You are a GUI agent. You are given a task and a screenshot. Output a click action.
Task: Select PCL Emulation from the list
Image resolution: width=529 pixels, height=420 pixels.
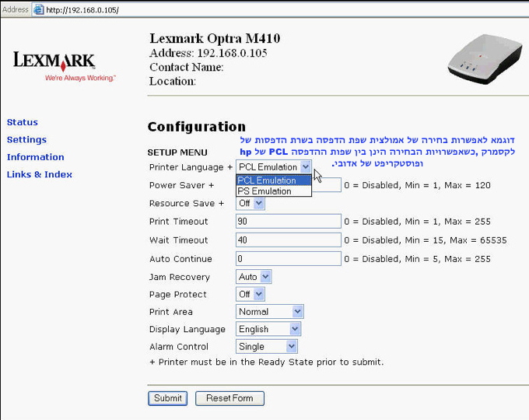click(x=274, y=180)
